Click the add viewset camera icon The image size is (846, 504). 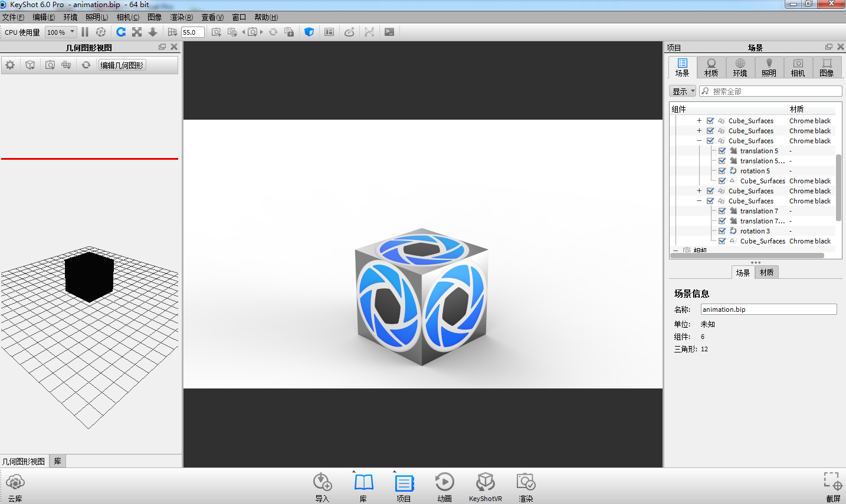pos(232,32)
